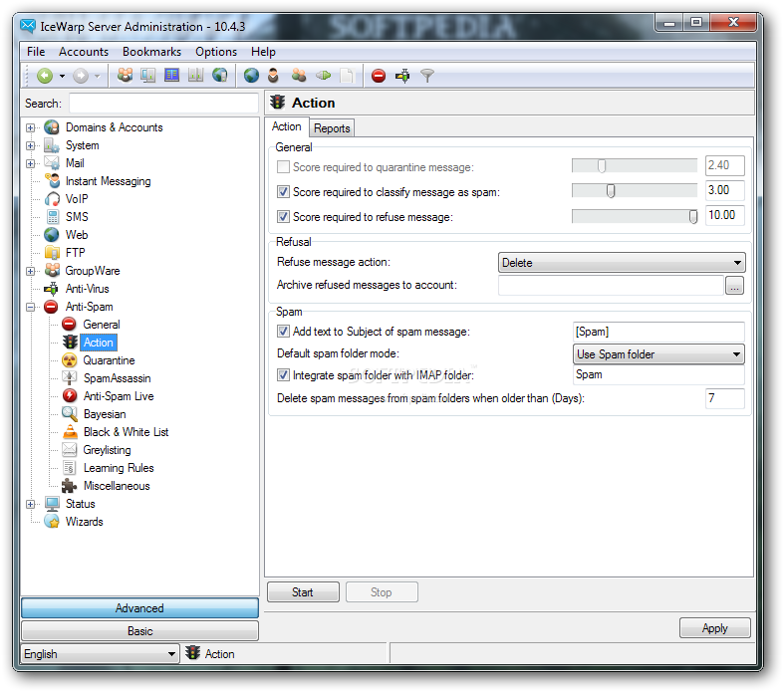Expand the Status tree node
Viewport: 784px width, 692px height.
pos(31,504)
